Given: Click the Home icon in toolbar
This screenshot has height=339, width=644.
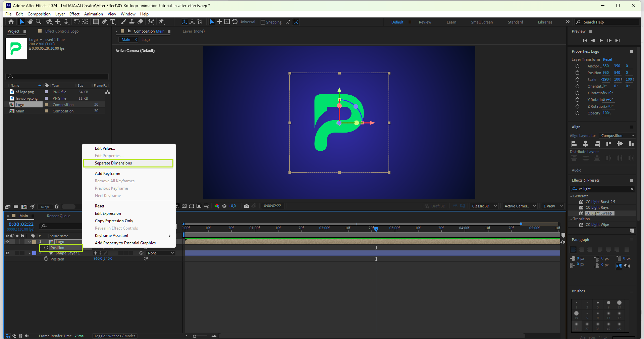Looking at the screenshot, I should point(11,22).
